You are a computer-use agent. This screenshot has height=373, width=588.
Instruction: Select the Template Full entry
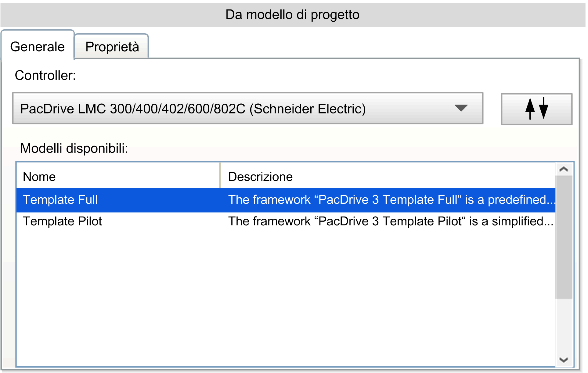60,200
